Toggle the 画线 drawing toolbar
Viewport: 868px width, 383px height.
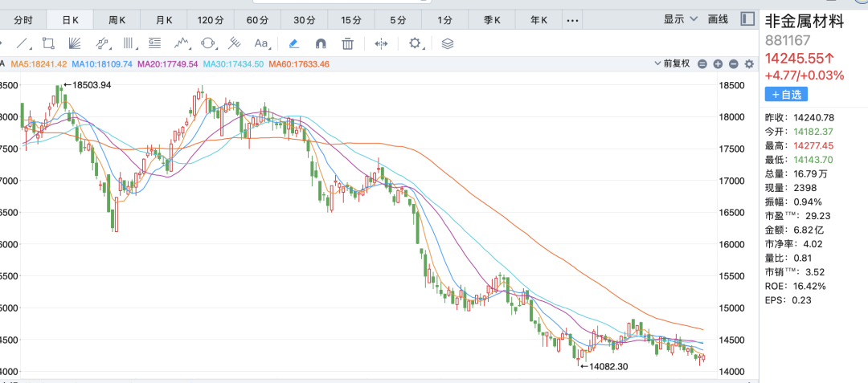[718, 19]
